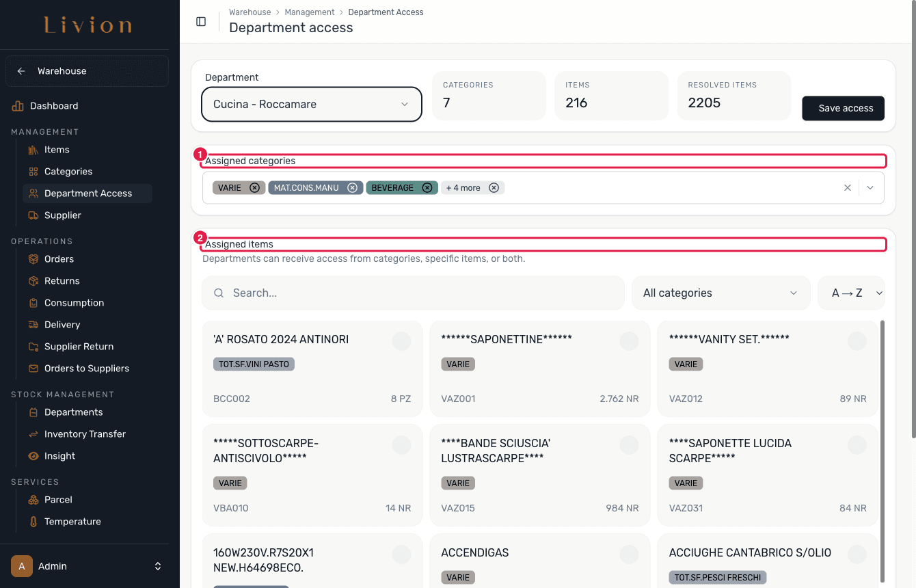Click the 2.762 NR quantity

click(x=619, y=399)
